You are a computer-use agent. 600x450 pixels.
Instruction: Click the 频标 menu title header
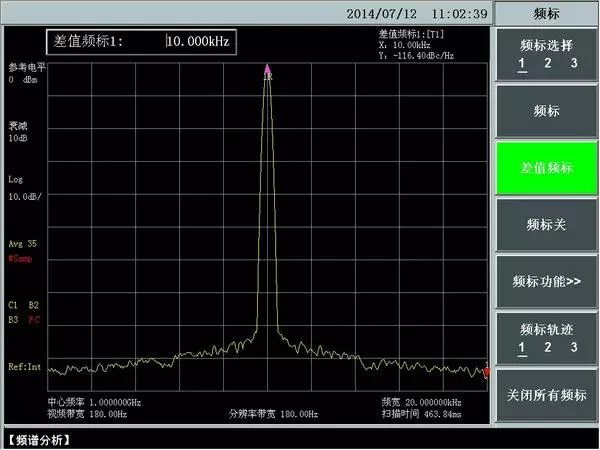(x=546, y=14)
